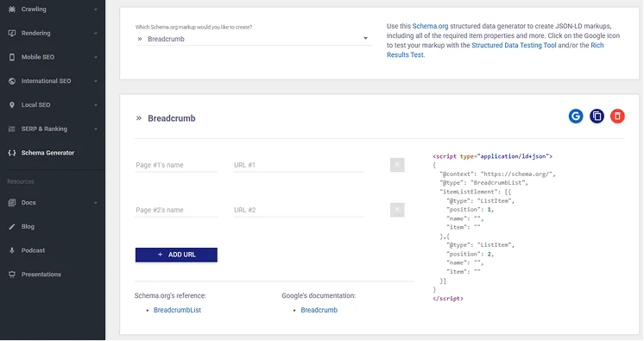Image resolution: width=644 pixels, height=341 pixels.
Task: Follow the Schema.org link
Action: (430, 26)
